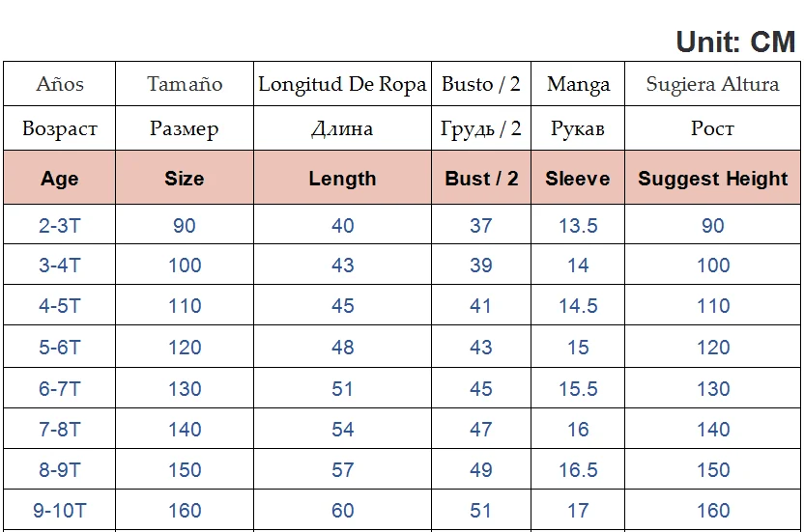Click the 'Возраст' Russian header cell
Image resolution: width=804 pixels, height=532 pixels.
coord(60,128)
